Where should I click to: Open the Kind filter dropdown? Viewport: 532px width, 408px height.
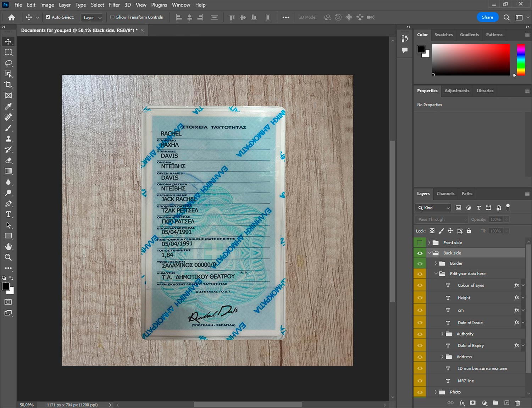pyautogui.click(x=433, y=208)
